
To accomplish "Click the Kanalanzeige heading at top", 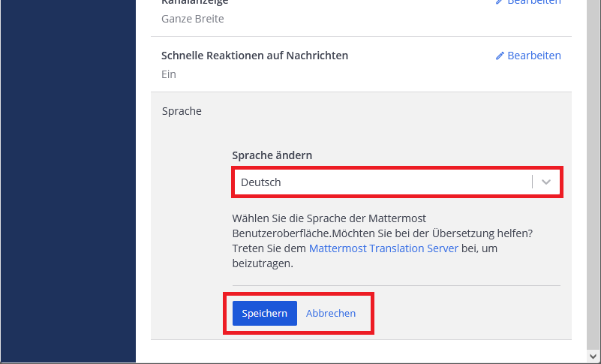I will 194,2.
